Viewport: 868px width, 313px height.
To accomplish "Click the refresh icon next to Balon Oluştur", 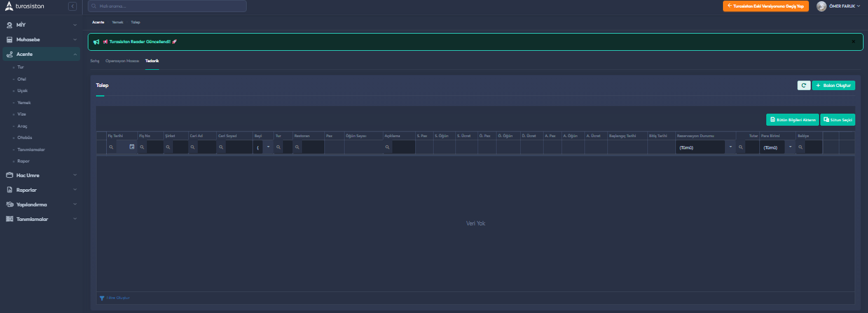I will point(804,85).
